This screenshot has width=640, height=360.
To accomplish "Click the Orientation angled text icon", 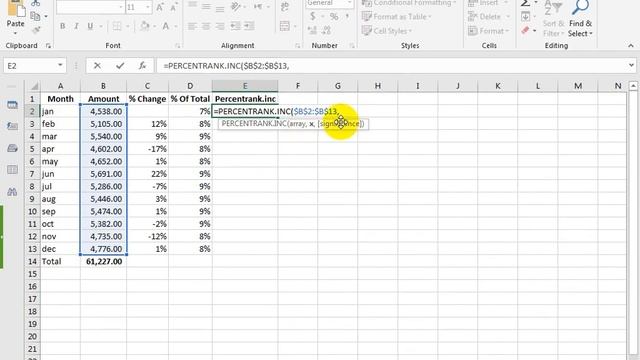I will pyautogui.click(x=236, y=7).
